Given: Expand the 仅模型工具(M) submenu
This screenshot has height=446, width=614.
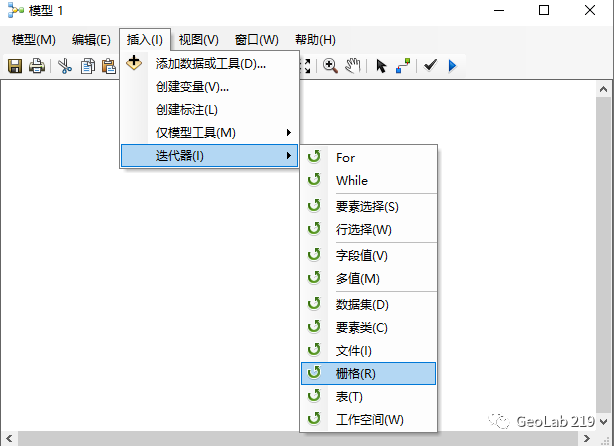Looking at the screenshot, I should [x=210, y=133].
